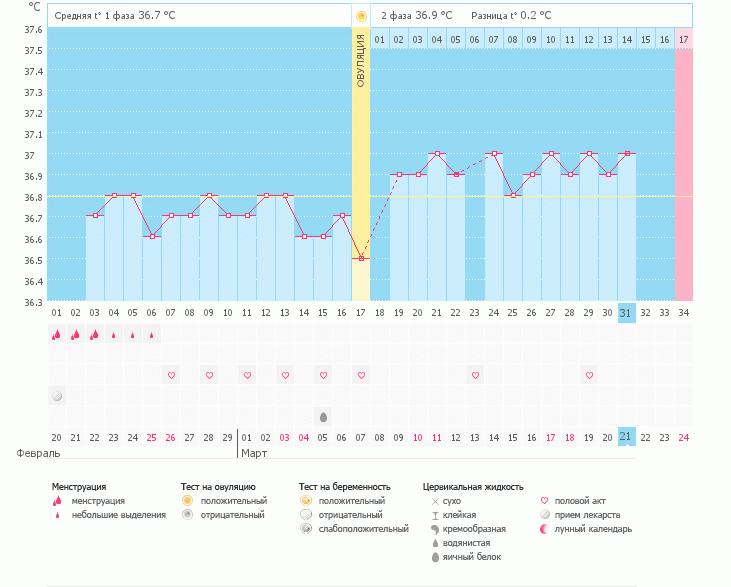This screenshot has height=587, width=731.
Task: Click the heart icon on cycle day 29
Action: (x=589, y=375)
